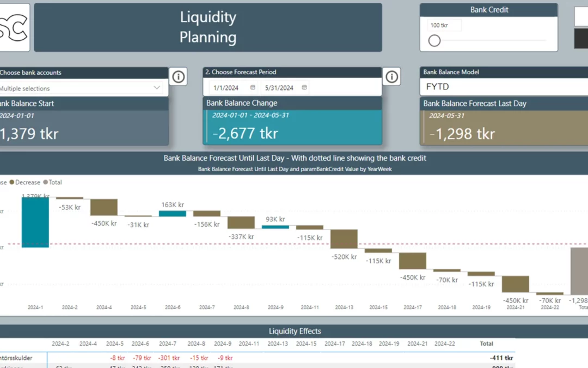
Task: Click the Total column header in Liquidity Effects
Action: tap(486, 344)
